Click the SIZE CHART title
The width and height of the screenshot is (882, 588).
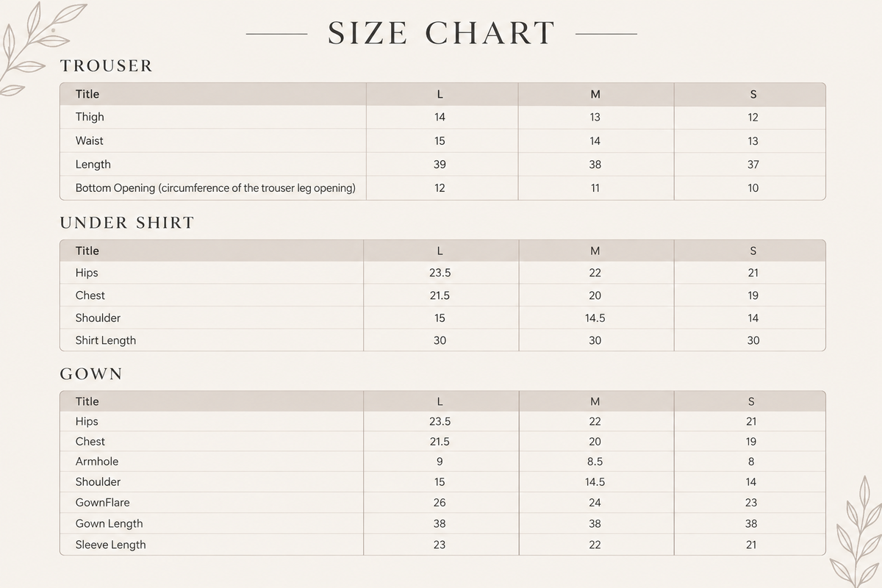coord(441,34)
